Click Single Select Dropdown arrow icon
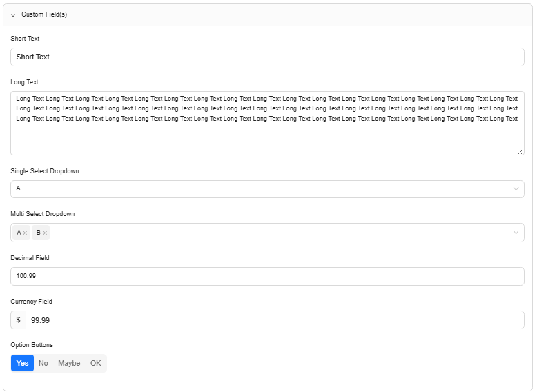537x392 pixels. [x=516, y=188]
